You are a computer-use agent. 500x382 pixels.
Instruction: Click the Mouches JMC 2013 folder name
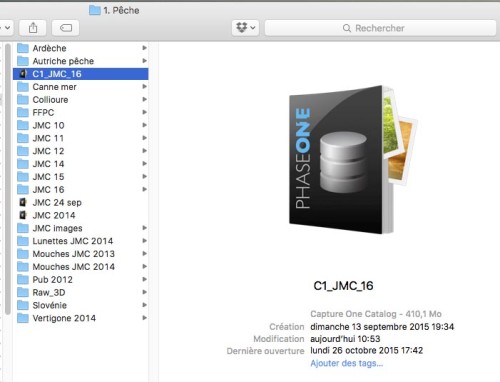point(74,254)
